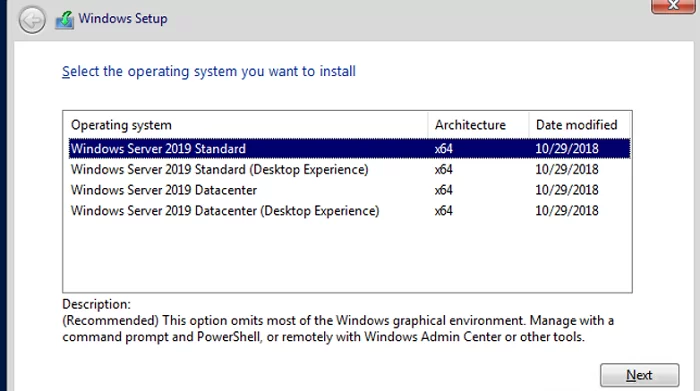This screenshot has width=700, height=391.
Task: Select Windows Server 2019 Standard (Desktop Experience)
Action: pos(350,170)
